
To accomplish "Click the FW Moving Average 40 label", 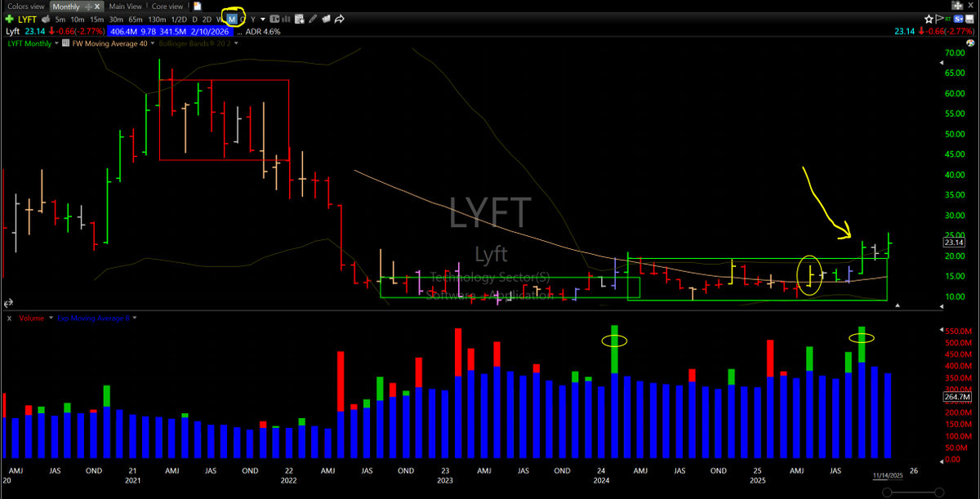I will click(x=109, y=44).
